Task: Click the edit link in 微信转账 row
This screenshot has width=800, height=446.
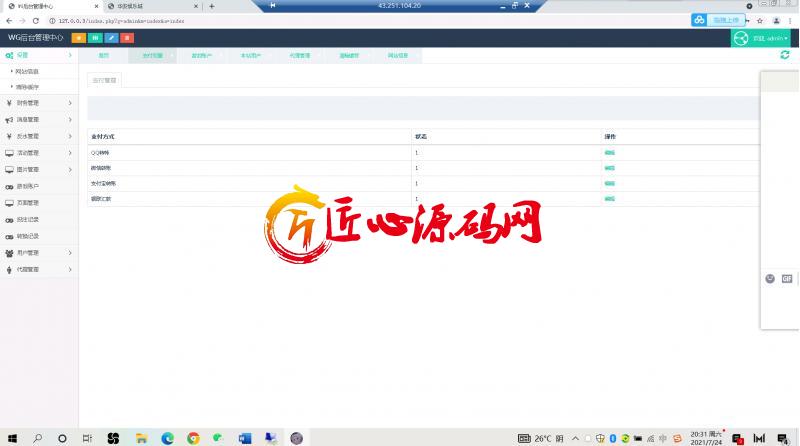Action: pos(610,168)
